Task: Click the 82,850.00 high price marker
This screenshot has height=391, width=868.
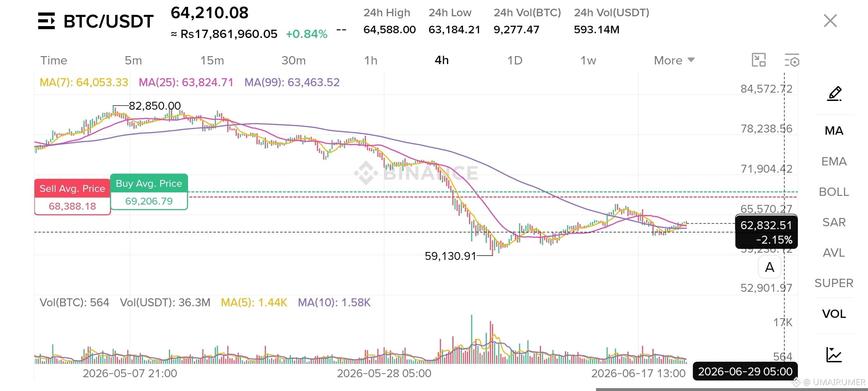Action: tap(155, 106)
